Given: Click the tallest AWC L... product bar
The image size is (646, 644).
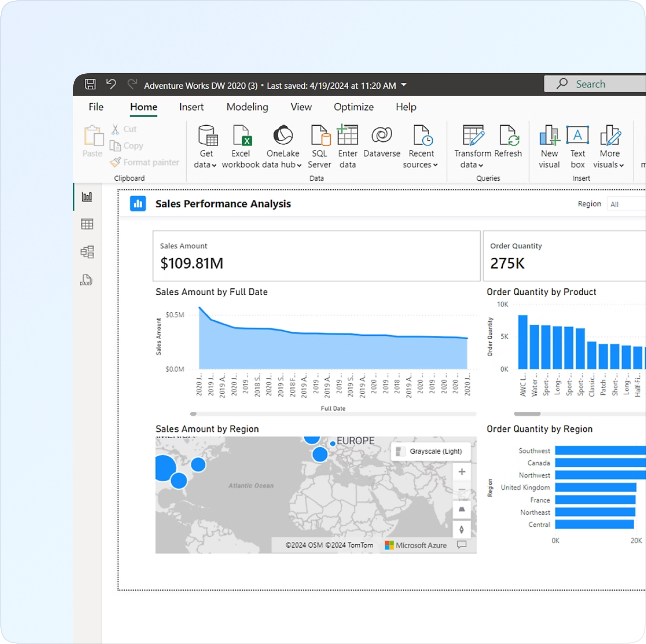Looking at the screenshot, I should click(x=523, y=342).
